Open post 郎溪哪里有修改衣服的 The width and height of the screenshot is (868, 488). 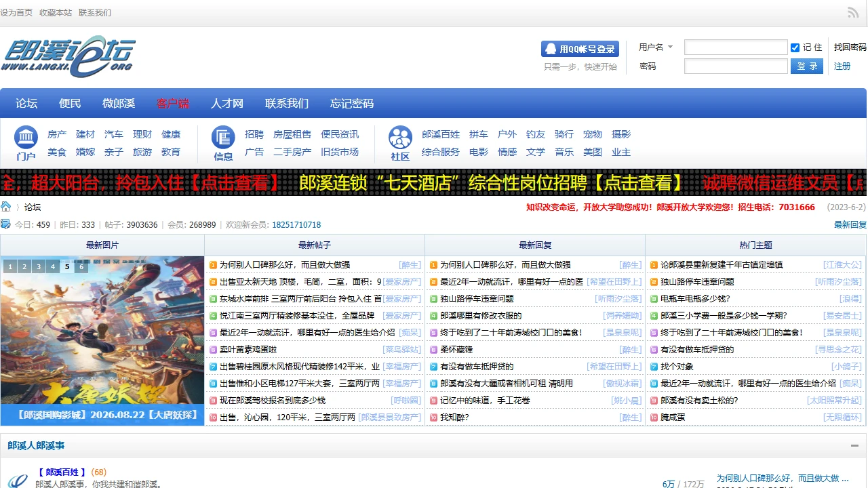[x=481, y=316]
